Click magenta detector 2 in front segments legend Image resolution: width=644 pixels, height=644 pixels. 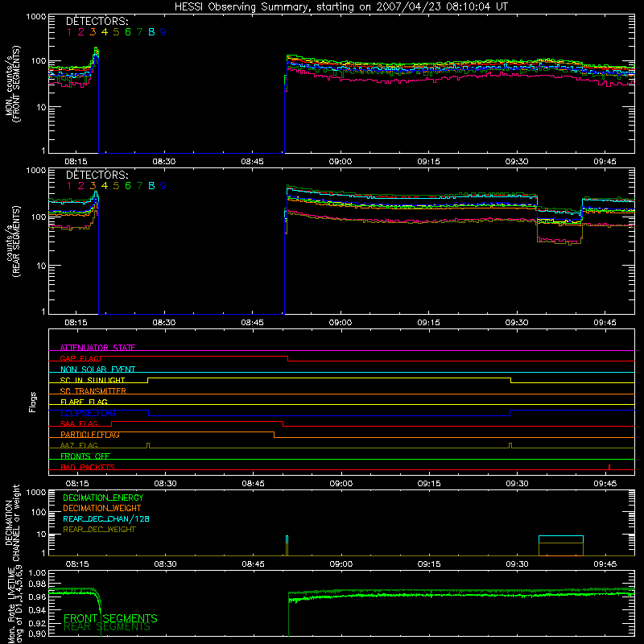(x=81, y=32)
